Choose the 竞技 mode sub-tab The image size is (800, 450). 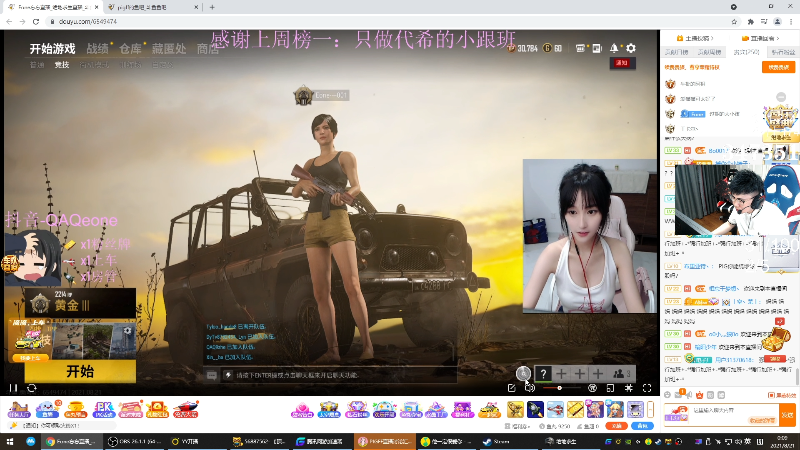coord(62,65)
